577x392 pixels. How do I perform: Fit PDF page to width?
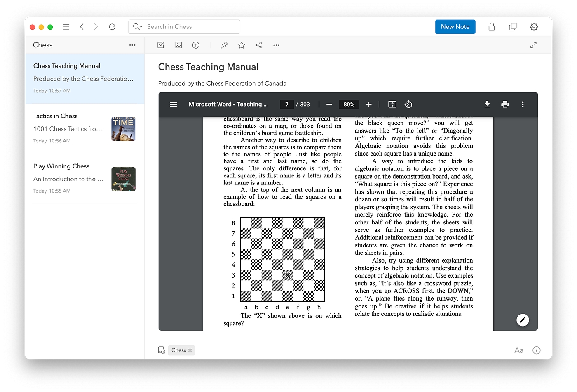(392, 105)
